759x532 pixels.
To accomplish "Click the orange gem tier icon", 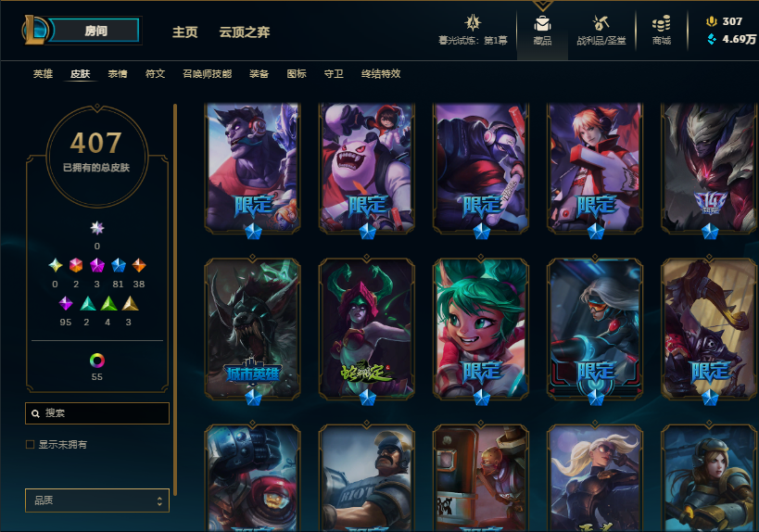I will click(139, 265).
